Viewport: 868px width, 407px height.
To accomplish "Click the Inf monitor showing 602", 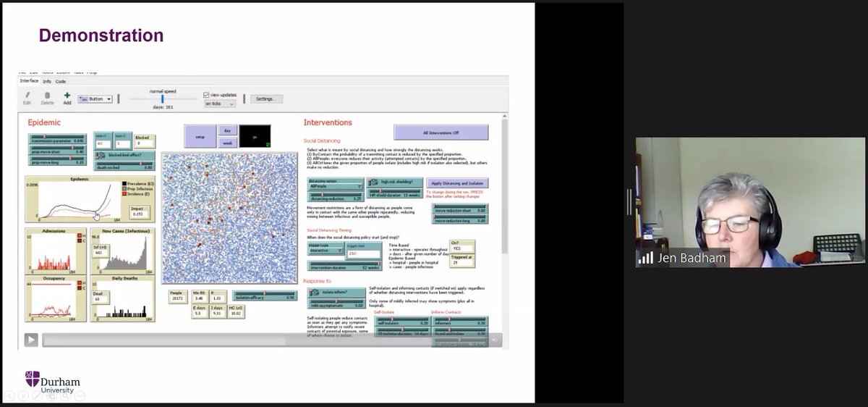I will point(100,251).
